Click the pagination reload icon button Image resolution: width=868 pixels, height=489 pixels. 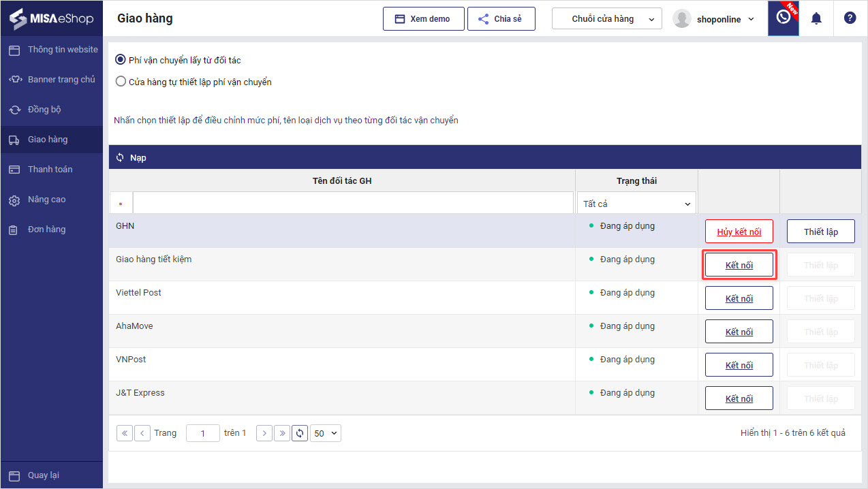tap(300, 433)
